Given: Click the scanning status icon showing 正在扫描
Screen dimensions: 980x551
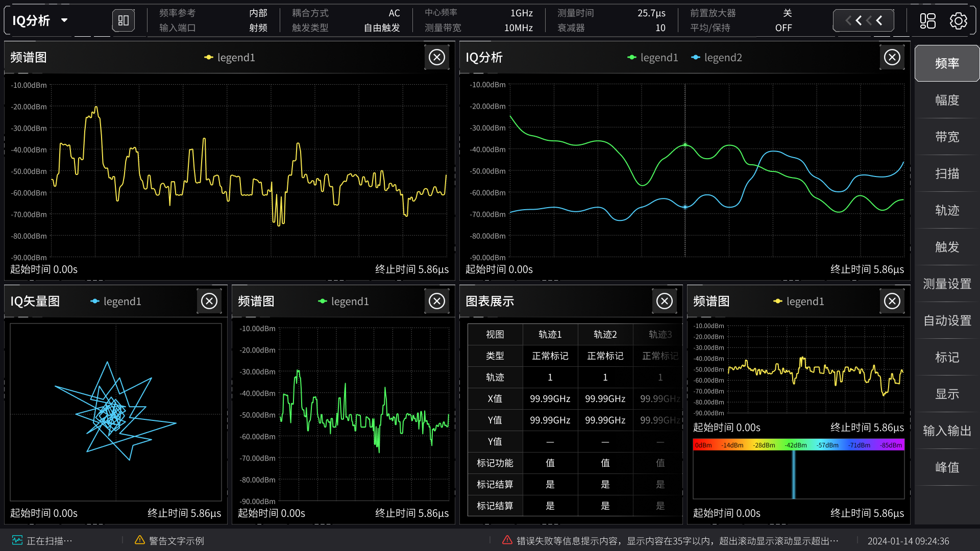Looking at the screenshot, I should coord(17,540).
